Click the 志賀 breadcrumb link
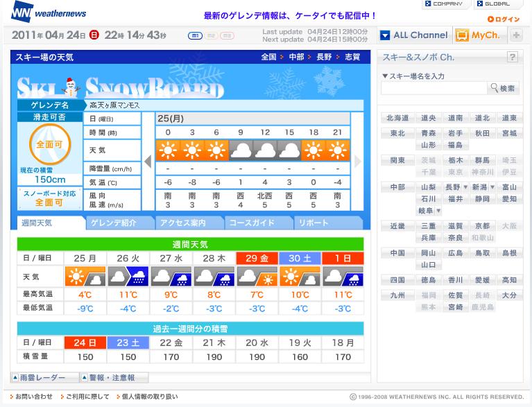 point(352,57)
